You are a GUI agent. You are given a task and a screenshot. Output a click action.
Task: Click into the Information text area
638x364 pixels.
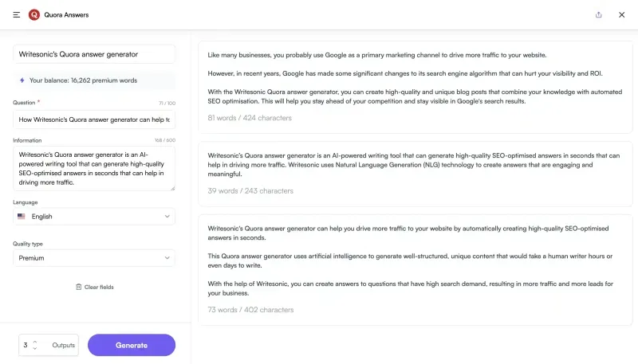point(94,169)
